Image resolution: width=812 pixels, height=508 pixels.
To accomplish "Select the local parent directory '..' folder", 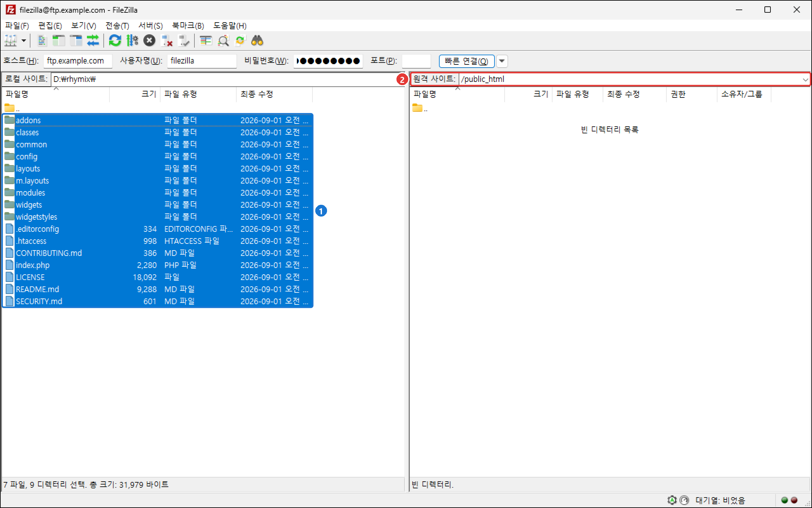I will (12, 108).
